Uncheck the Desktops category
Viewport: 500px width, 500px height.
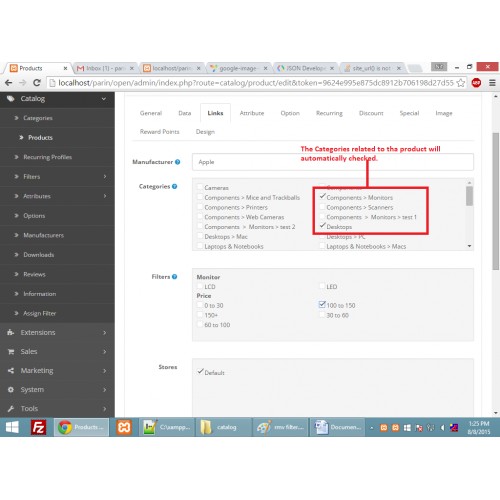coord(322,226)
